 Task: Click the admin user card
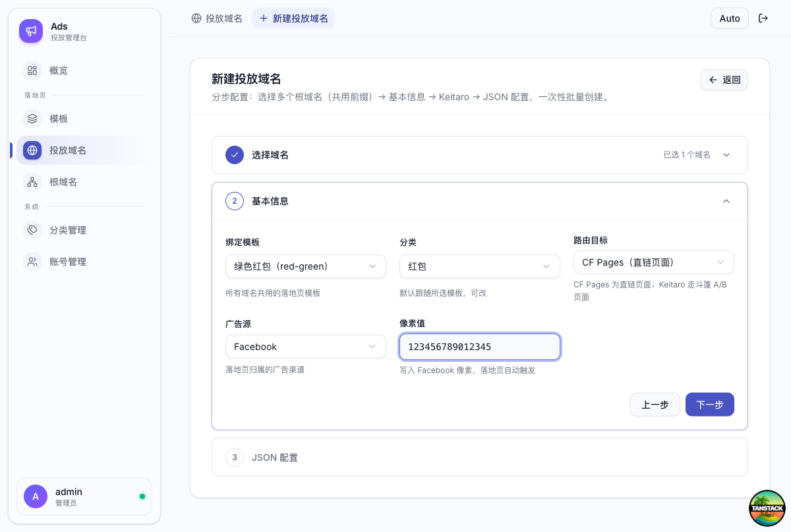[x=84, y=496]
